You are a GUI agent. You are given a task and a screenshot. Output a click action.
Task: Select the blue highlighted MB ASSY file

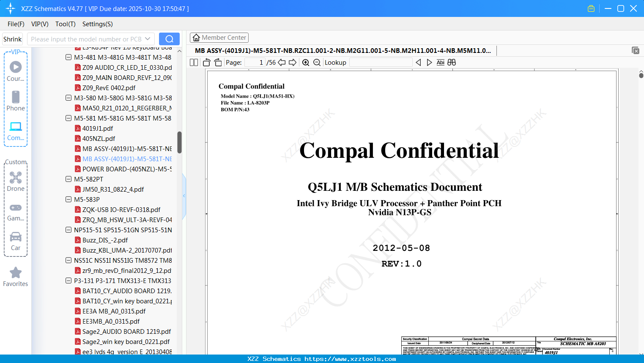coord(123,159)
